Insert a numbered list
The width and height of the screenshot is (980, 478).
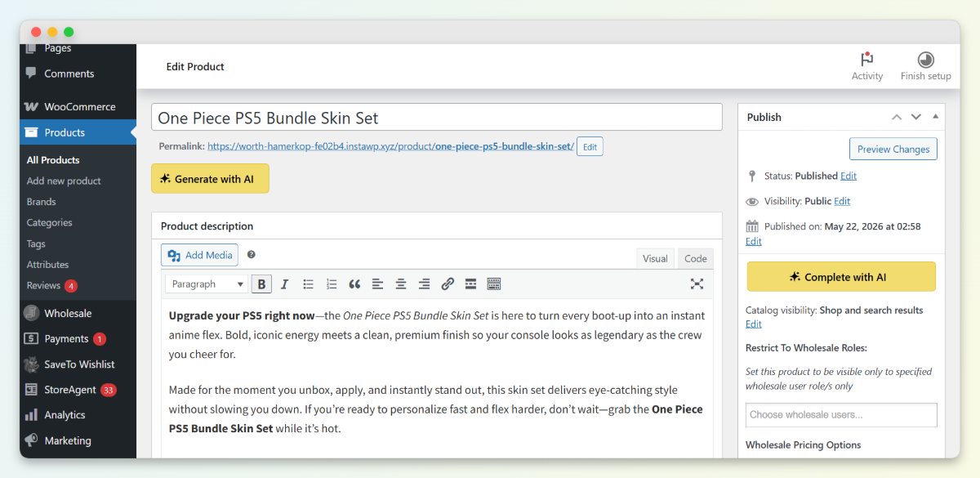(331, 284)
